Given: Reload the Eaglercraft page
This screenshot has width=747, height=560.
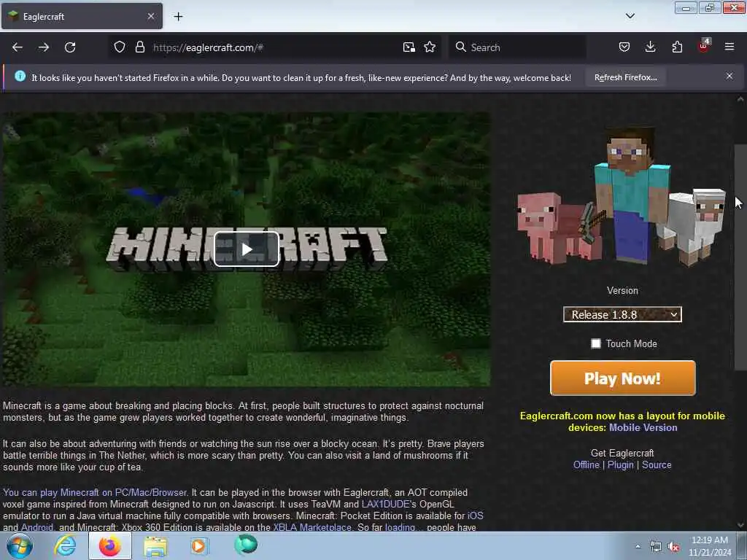Looking at the screenshot, I should 70,47.
